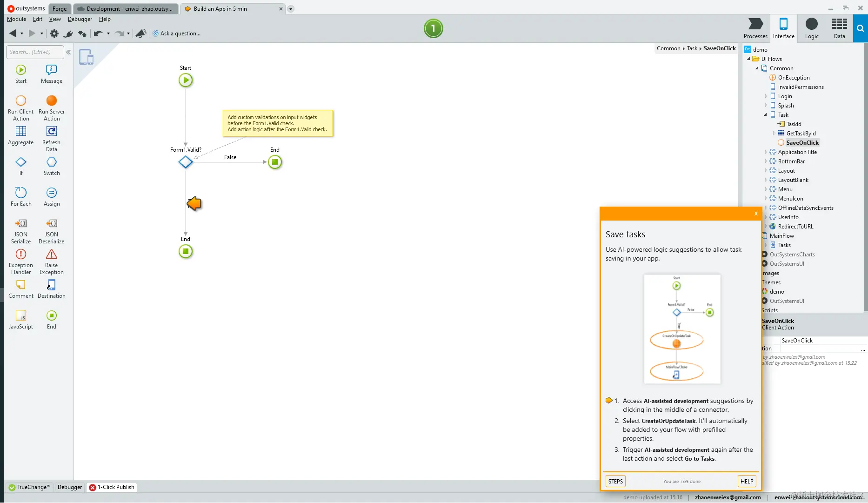
Task: Open the STEPS button in tutorial
Action: pyautogui.click(x=615, y=481)
